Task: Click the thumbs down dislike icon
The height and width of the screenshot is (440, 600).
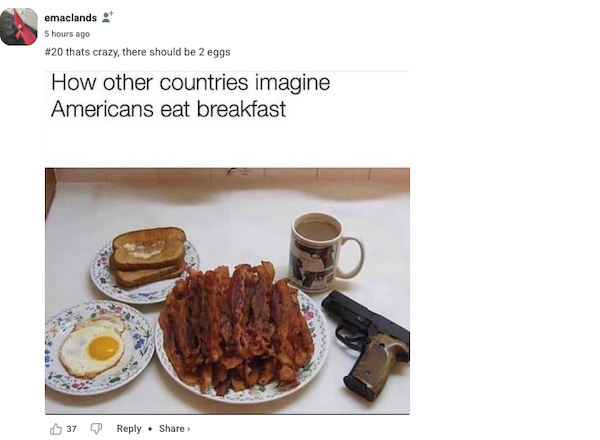Action: point(96,429)
